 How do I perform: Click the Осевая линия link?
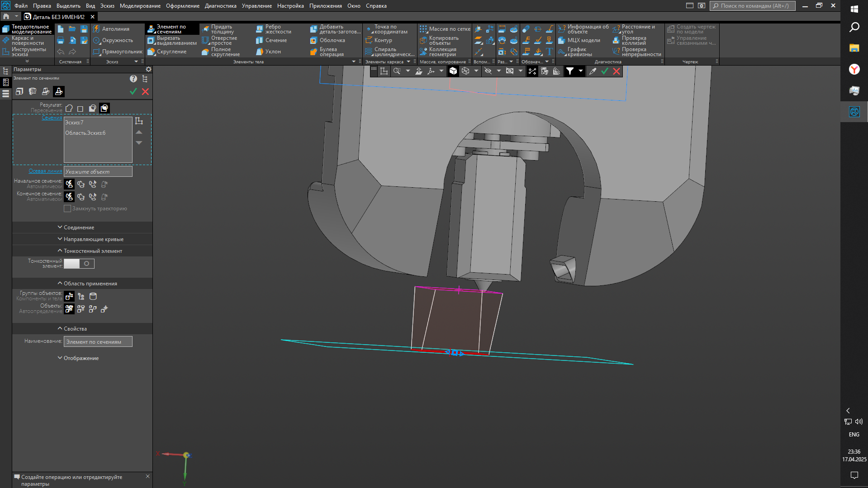click(45, 171)
